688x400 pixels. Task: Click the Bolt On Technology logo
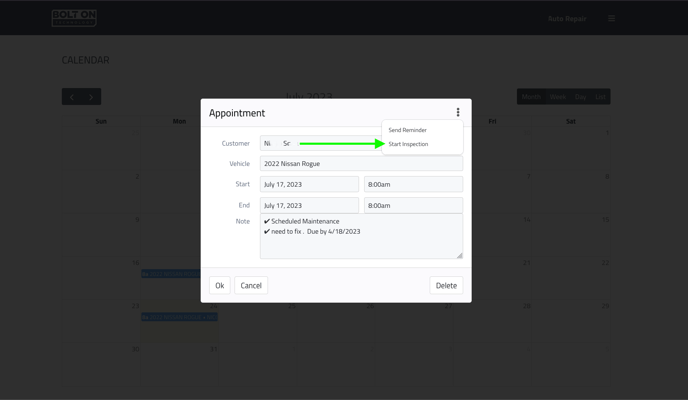click(x=74, y=18)
